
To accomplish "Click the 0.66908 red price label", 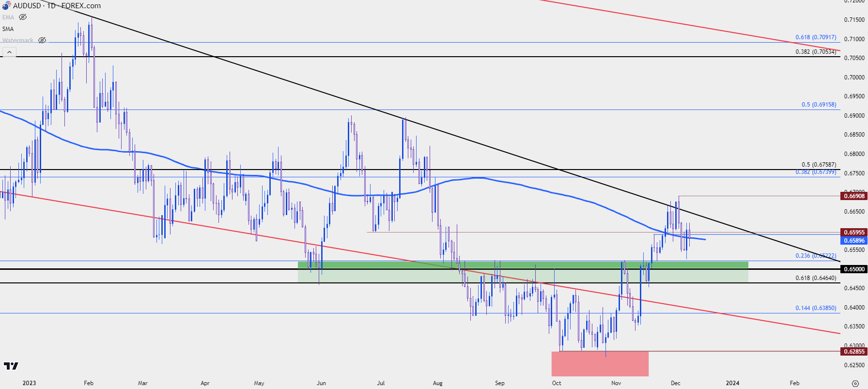I will (854, 196).
